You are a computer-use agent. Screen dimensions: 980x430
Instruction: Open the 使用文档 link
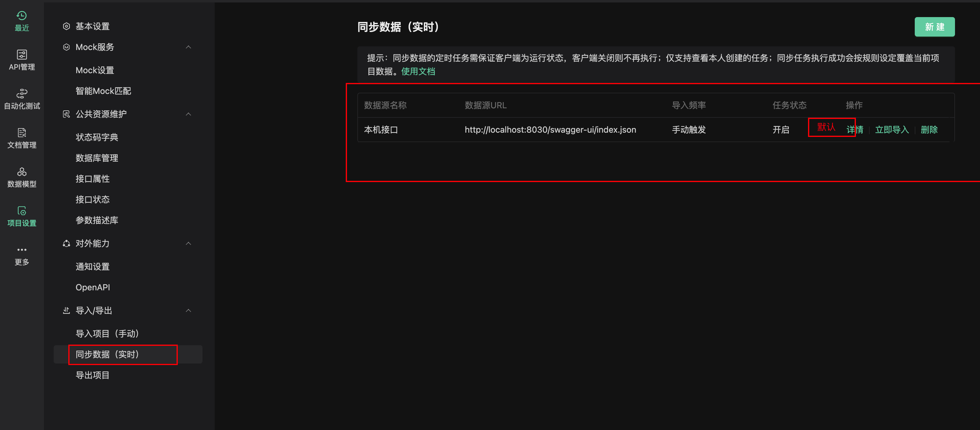click(418, 72)
